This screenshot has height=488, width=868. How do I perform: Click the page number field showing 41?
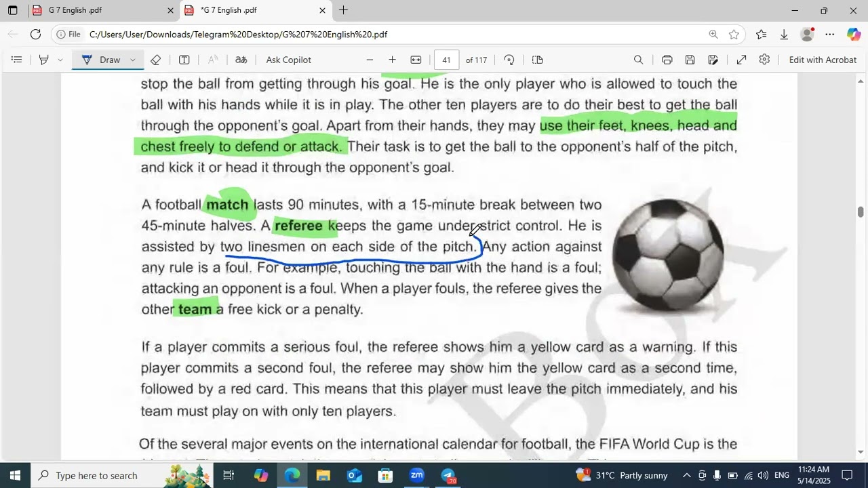click(x=446, y=60)
